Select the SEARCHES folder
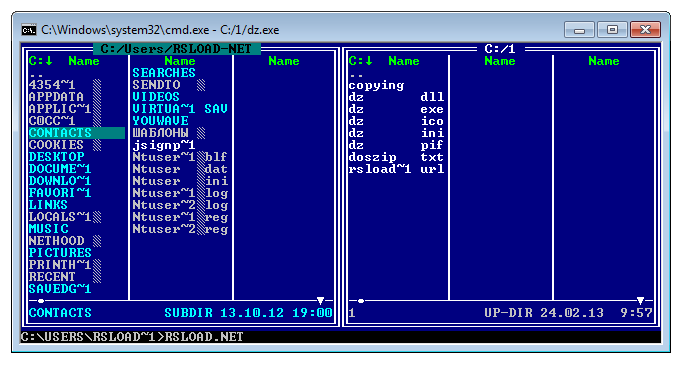Viewport: 685px width, 366px height. (164, 73)
